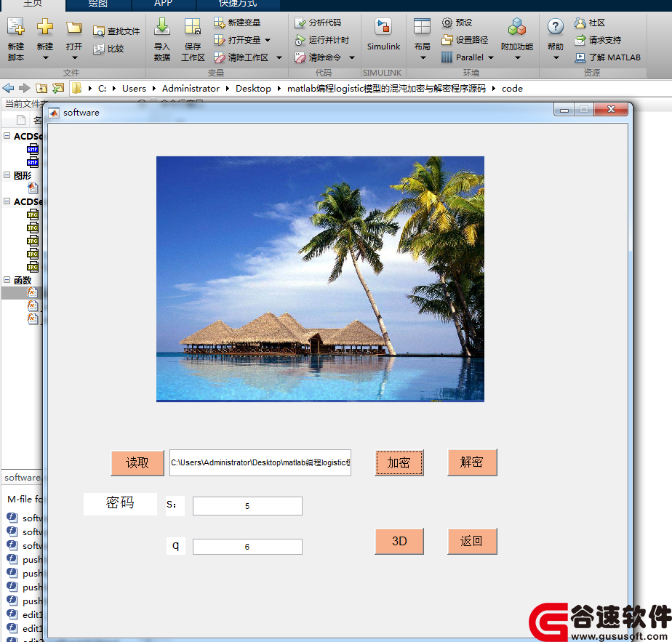
Task: Go back using the address bar back arrow
Action: pyautogui.click(x=8, y=88)
